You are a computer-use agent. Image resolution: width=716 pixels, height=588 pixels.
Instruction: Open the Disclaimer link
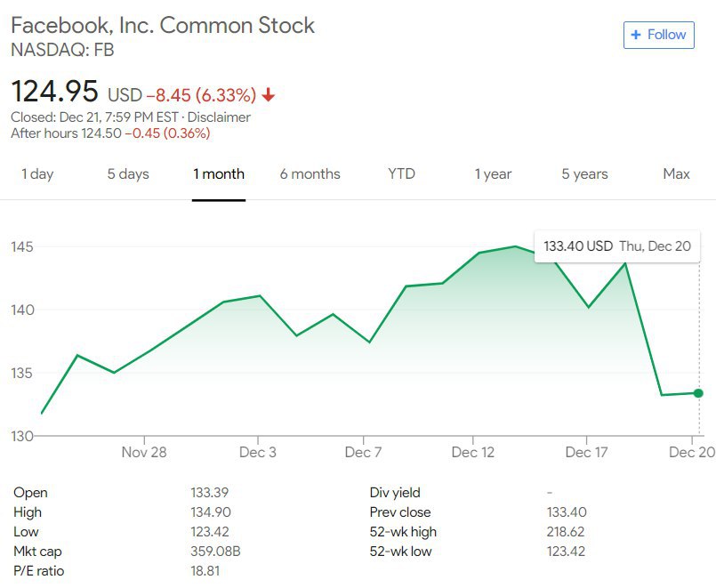coord(221,117)
